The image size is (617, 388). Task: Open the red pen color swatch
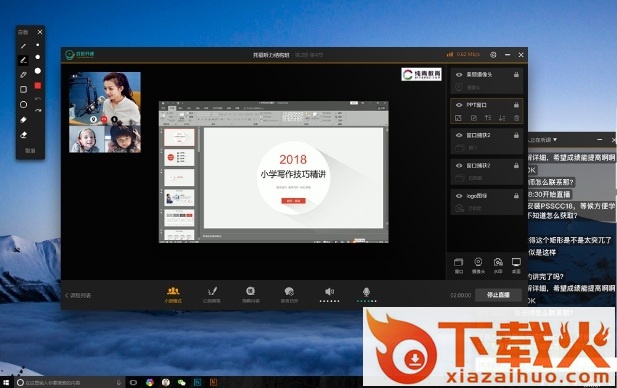[x=38, y=85]
